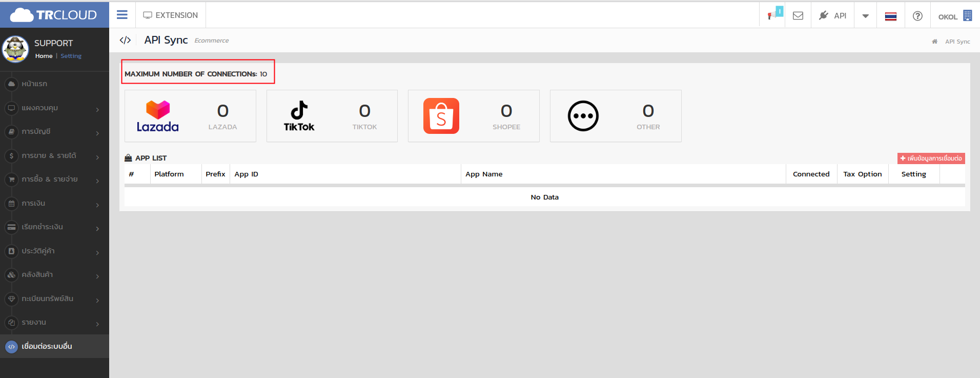Click the SHOPEE connection count
Image resolution: width=980 pixels, height=378 pixels.
tap(506, 111)
